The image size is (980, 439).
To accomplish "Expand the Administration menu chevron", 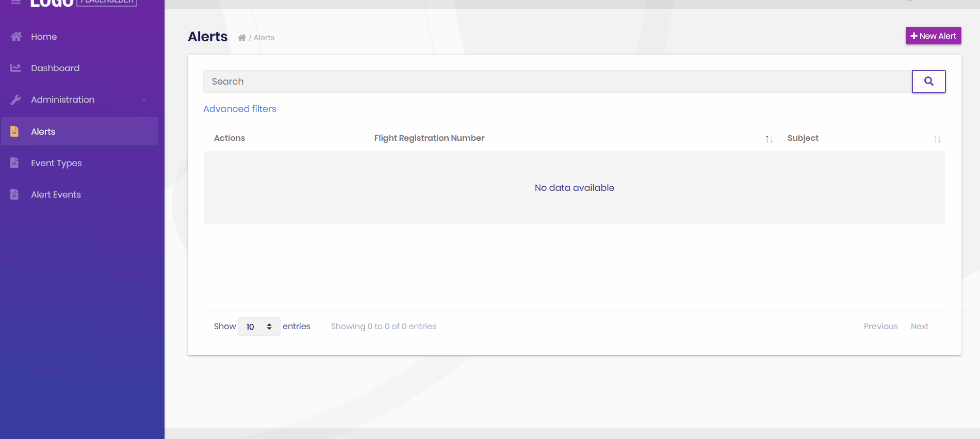I will point(144,100).
